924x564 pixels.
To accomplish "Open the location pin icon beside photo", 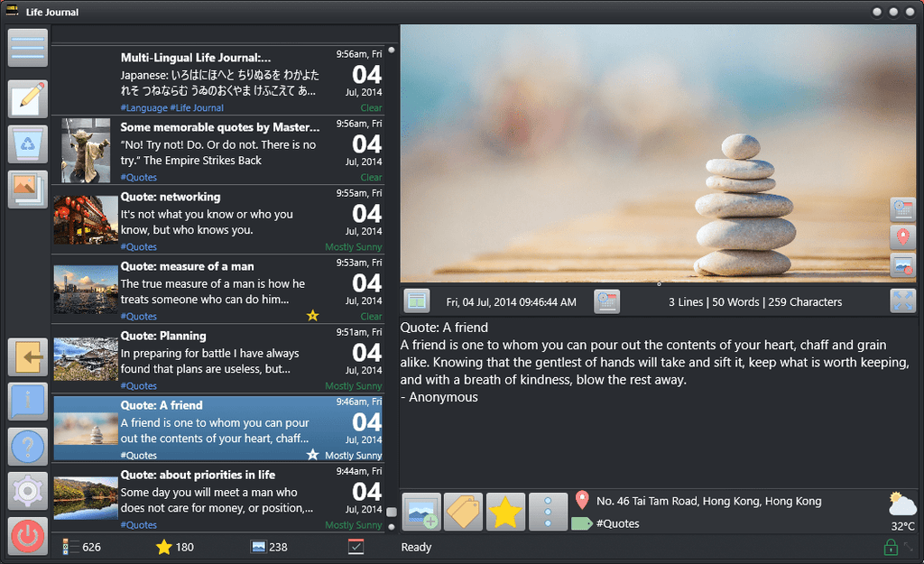I will [902, 238].
